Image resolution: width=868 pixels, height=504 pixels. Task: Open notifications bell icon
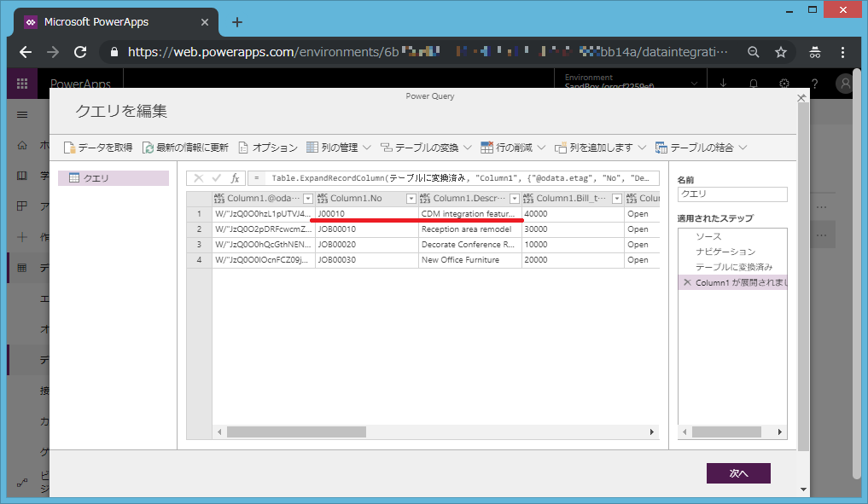(x=754, y=84)
